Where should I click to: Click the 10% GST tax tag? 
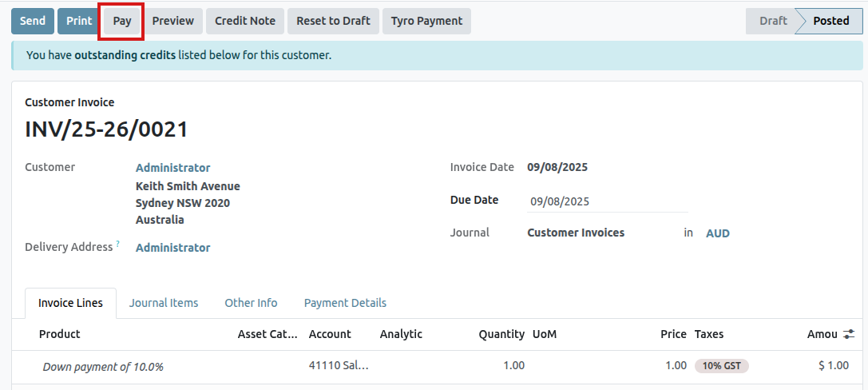(x=721, y=366)
